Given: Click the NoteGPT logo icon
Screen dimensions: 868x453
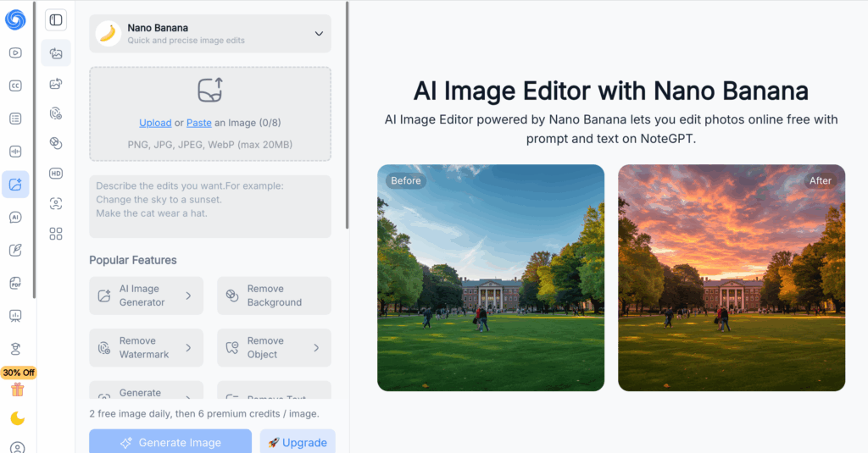Looking at the screenshot, I should click(x=15, y=19).
